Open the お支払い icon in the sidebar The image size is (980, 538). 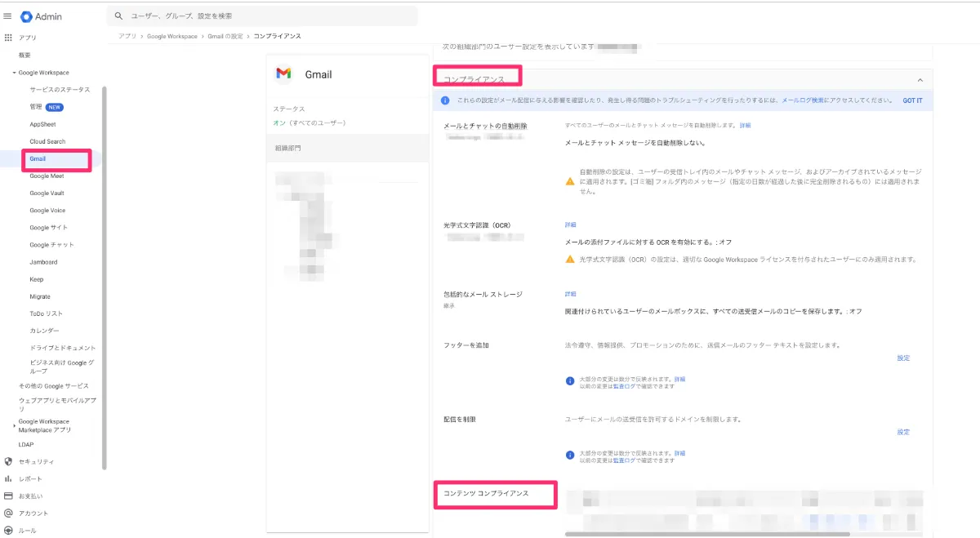[x=8, y=496]
